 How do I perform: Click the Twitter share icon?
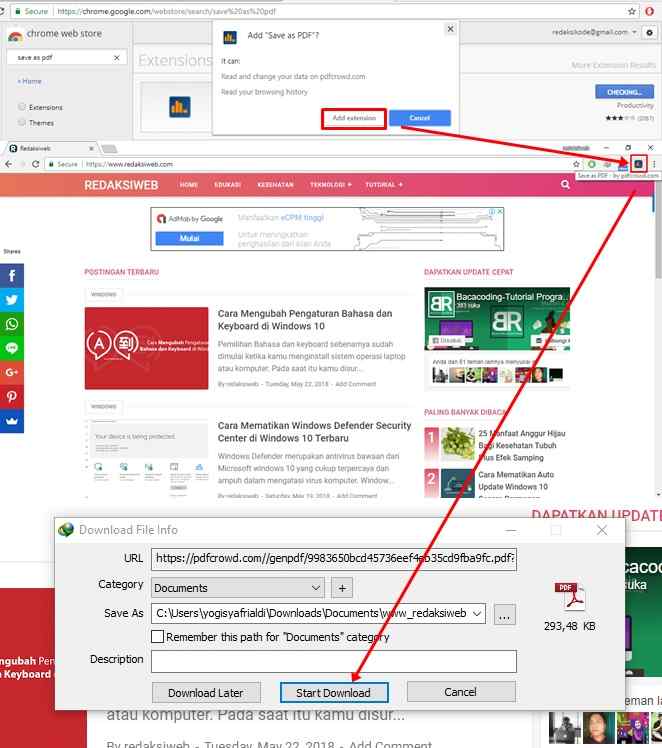click(11, 300)
